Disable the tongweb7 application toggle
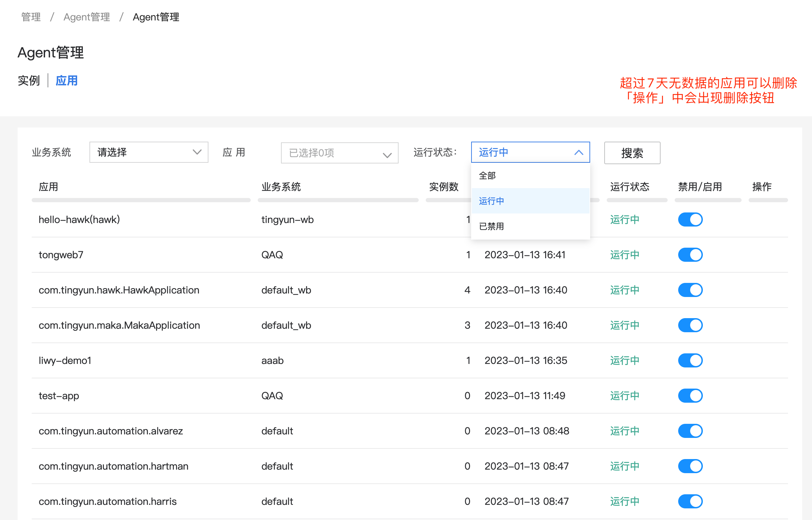The image size is (812, 520). pyautogui.click(x=690, y=254)
